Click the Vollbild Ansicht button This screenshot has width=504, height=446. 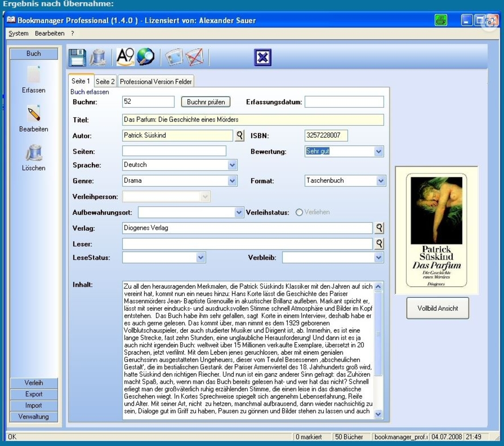pos(437,308)
